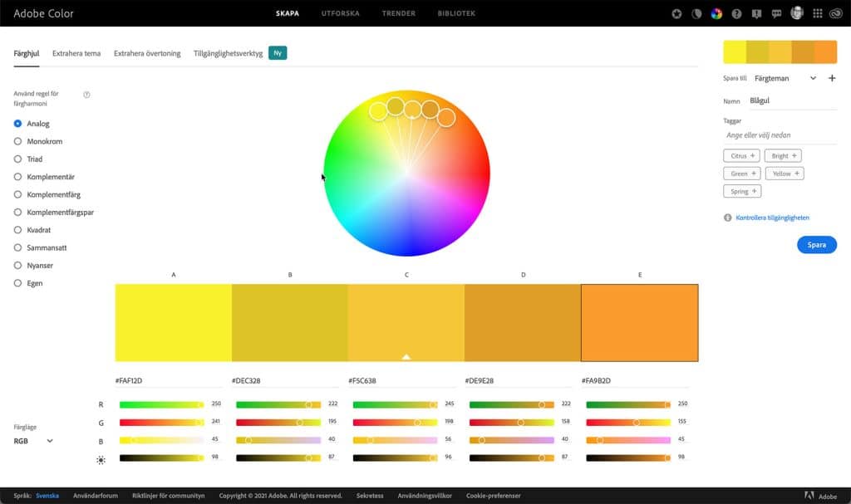Open the apps grid icon

point(818,13)
